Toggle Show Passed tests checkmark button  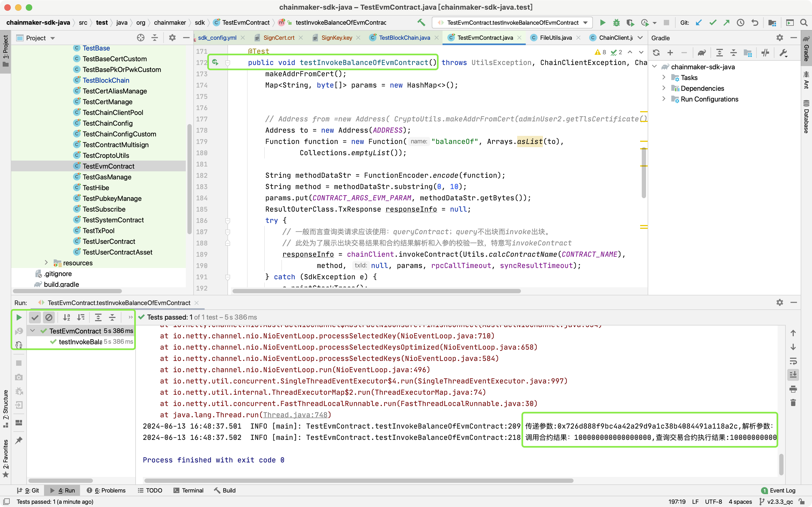tap(35, 317)
